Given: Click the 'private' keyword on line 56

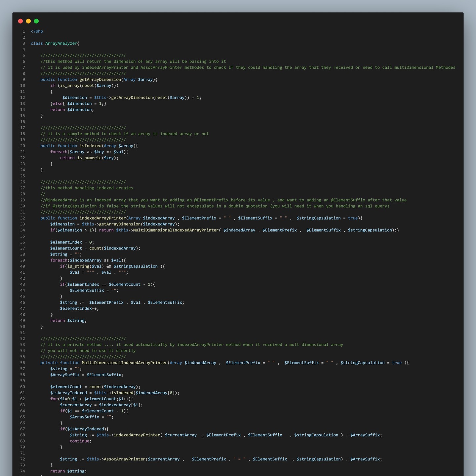Looking at the screenshot, I should 49,363.
